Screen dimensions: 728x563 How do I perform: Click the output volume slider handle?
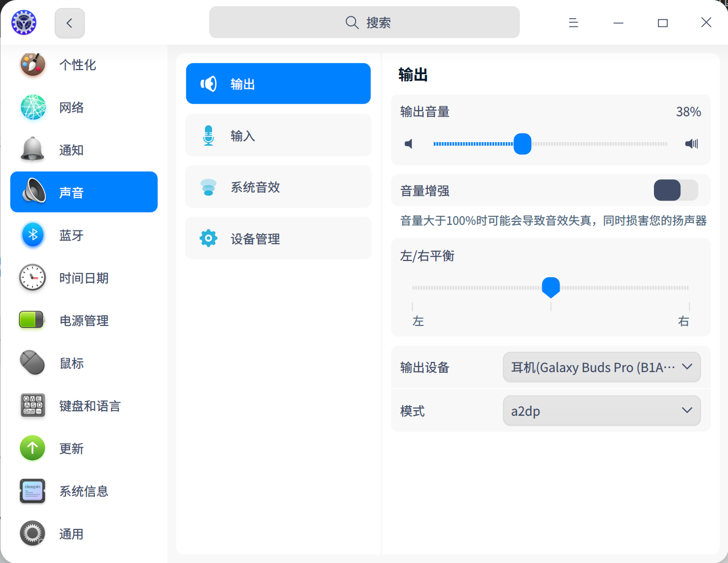coord(522,144)
